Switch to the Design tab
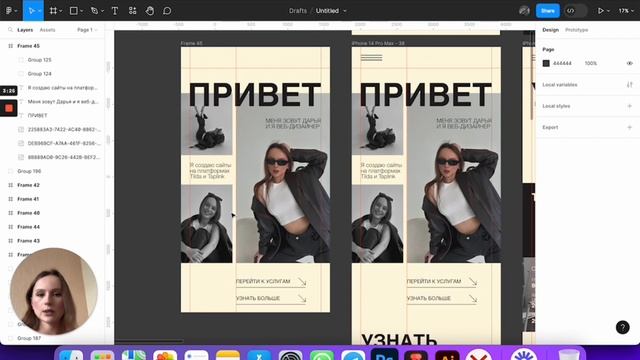Viewport: 640px width, 360px height. coord(550,30)
